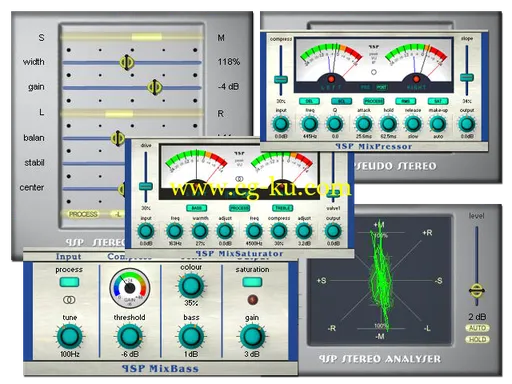512x384 pixels.
Task: Click the red saturation LED in MixBass
Action: click(x=252, y=300)
